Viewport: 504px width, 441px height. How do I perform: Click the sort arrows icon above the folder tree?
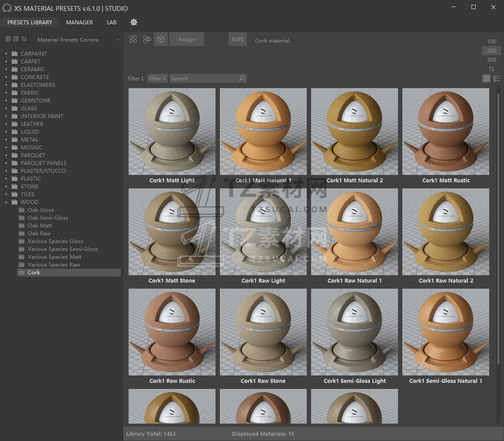(x=24, y=39)
